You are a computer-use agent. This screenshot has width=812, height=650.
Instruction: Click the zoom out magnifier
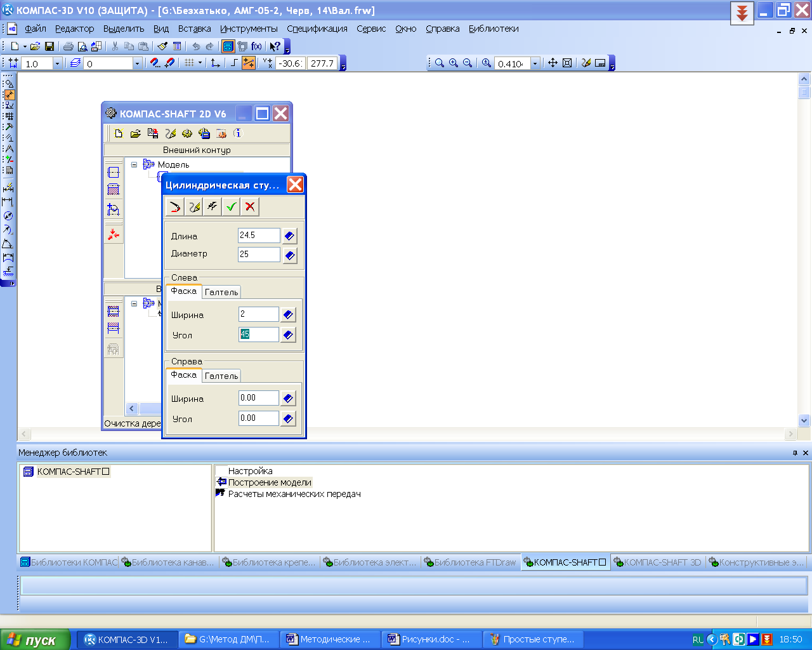pos(468,63)
